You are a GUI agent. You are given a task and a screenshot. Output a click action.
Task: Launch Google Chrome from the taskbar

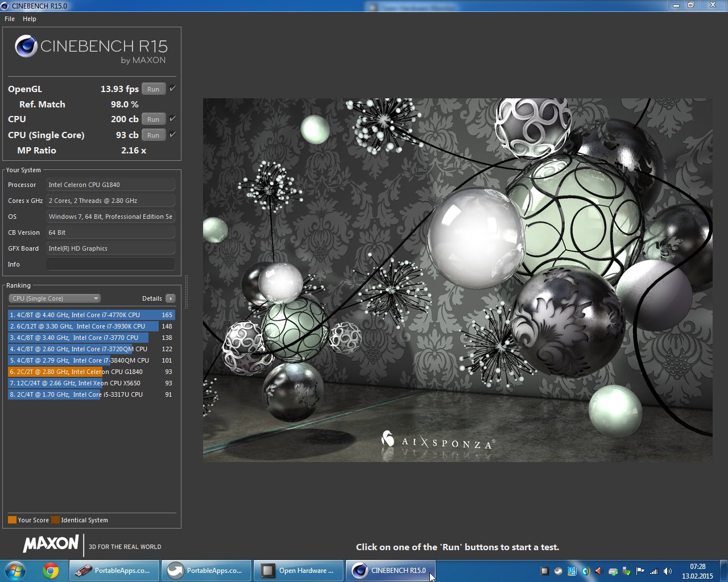tap(51, 571)
